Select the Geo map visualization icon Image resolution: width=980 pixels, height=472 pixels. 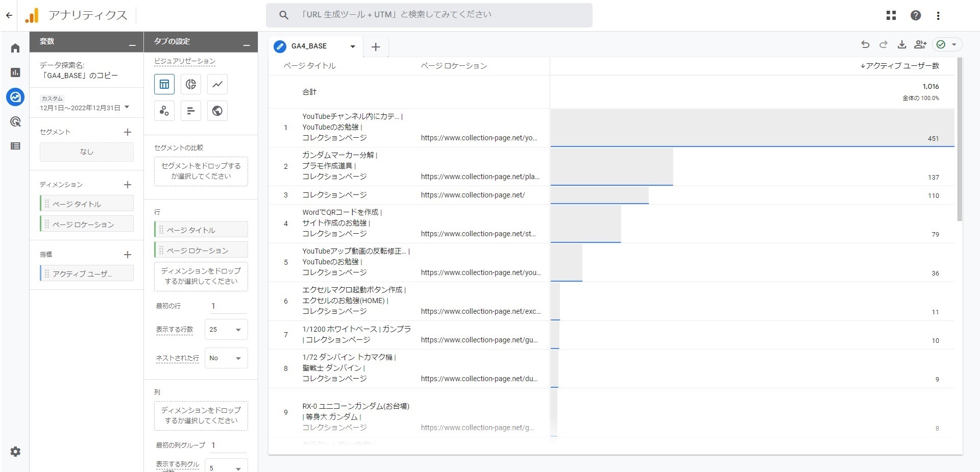[217, 111]
